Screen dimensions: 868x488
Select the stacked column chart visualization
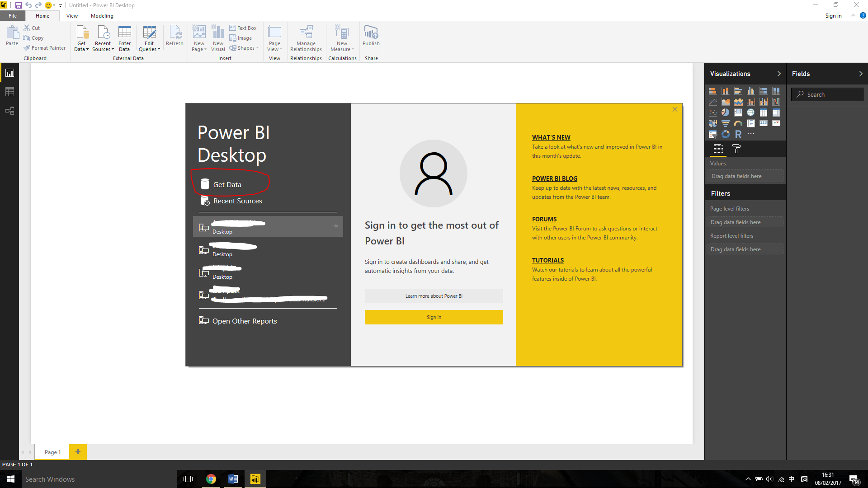point(725,91)
